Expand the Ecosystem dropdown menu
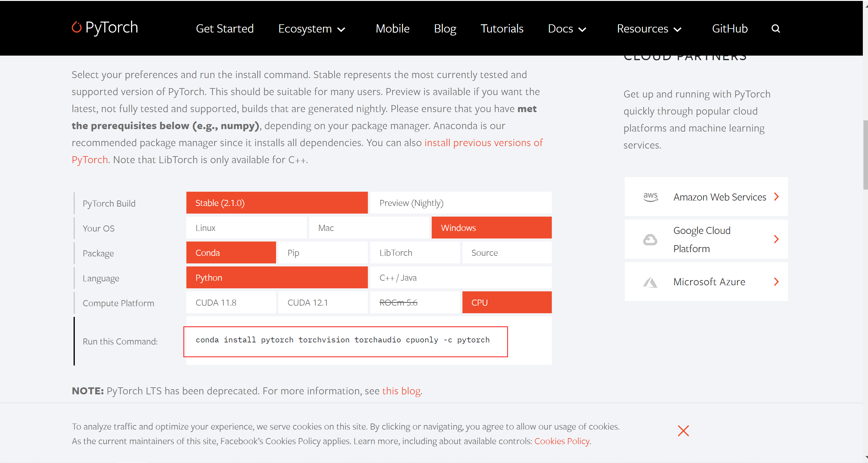Screen dimensions: 868x463 click(312, 29)
